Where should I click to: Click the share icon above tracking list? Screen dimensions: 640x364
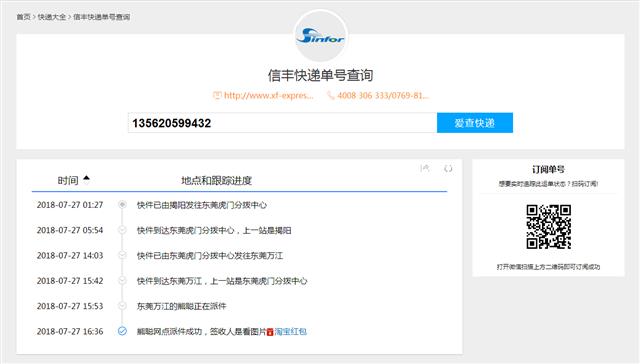(x=425, y=168)
